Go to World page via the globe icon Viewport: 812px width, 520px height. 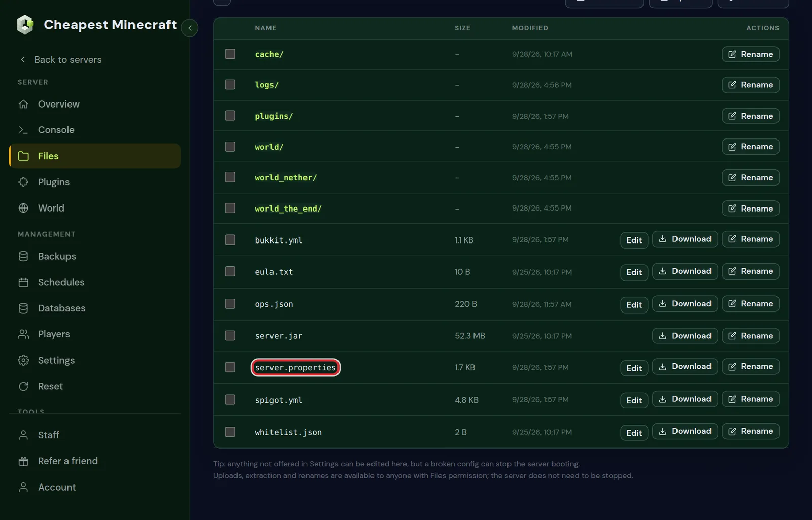pos(23,208)
